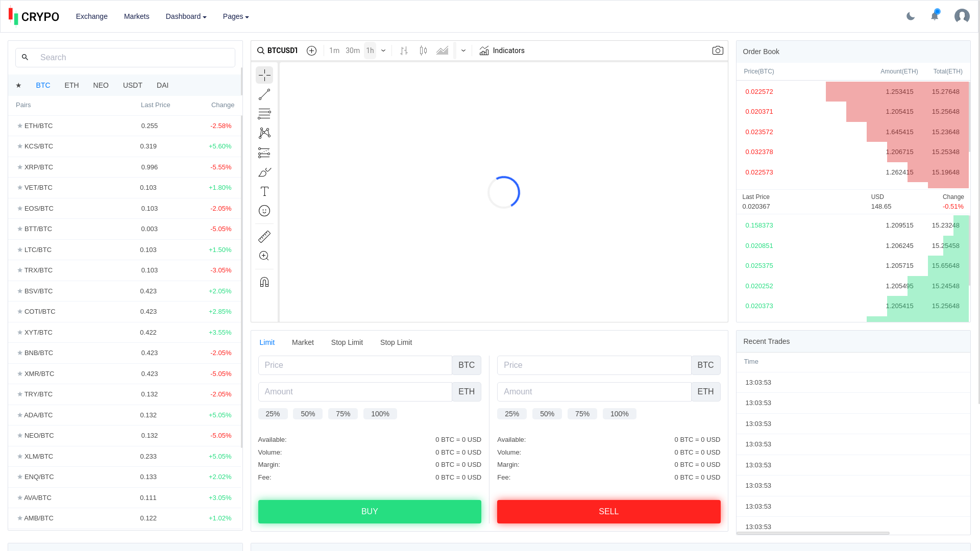Choose 50% in the buy form
Image resolution: width=980 pixels, height=551 pixels.
click(x=308, y=414)
